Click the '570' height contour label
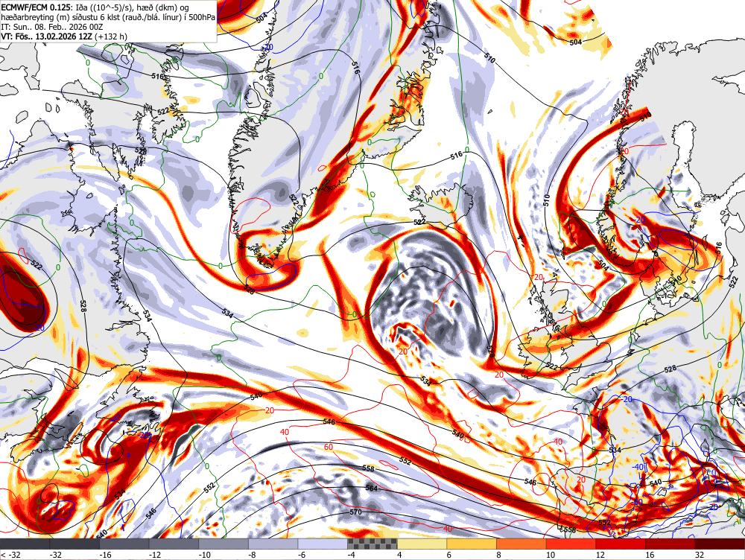This screenshot has width=745, height=560. point(355,512)
